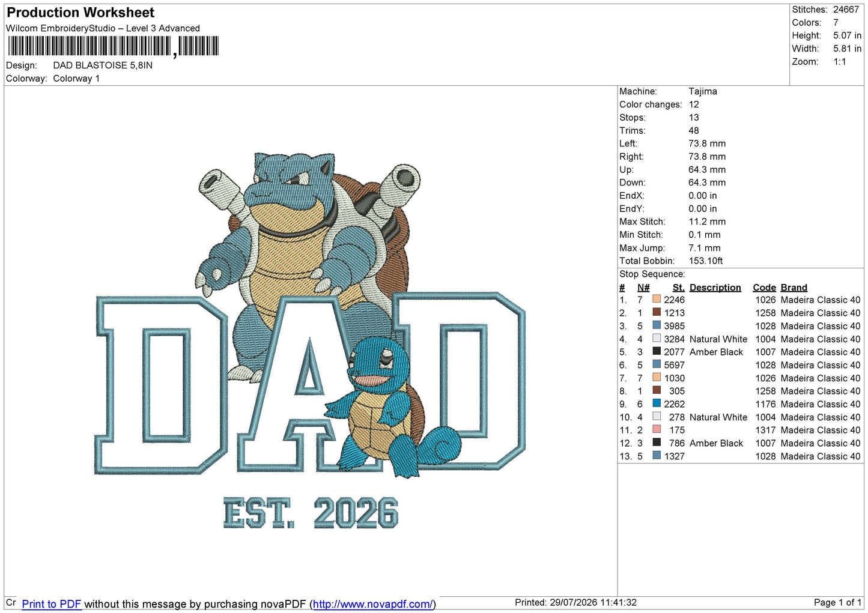Click the machine value Tajima
Viewport: 868px width, 613px height.
(x=703, y=91)
